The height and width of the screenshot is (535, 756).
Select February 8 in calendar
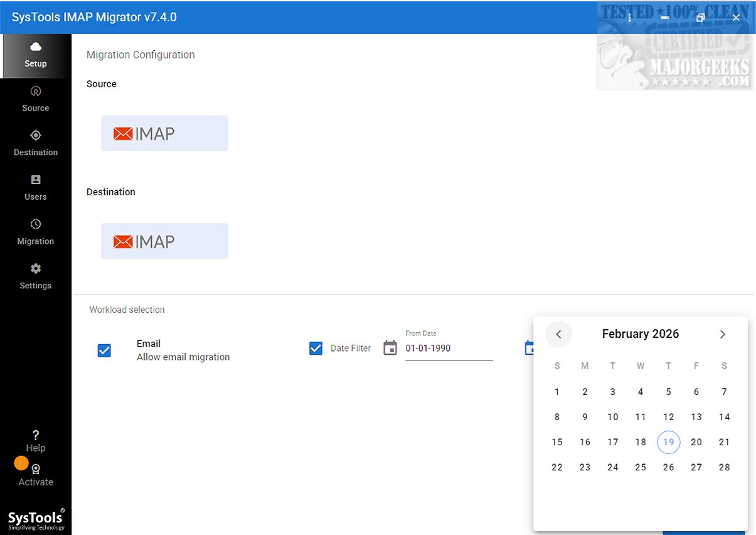pos(557,417)
